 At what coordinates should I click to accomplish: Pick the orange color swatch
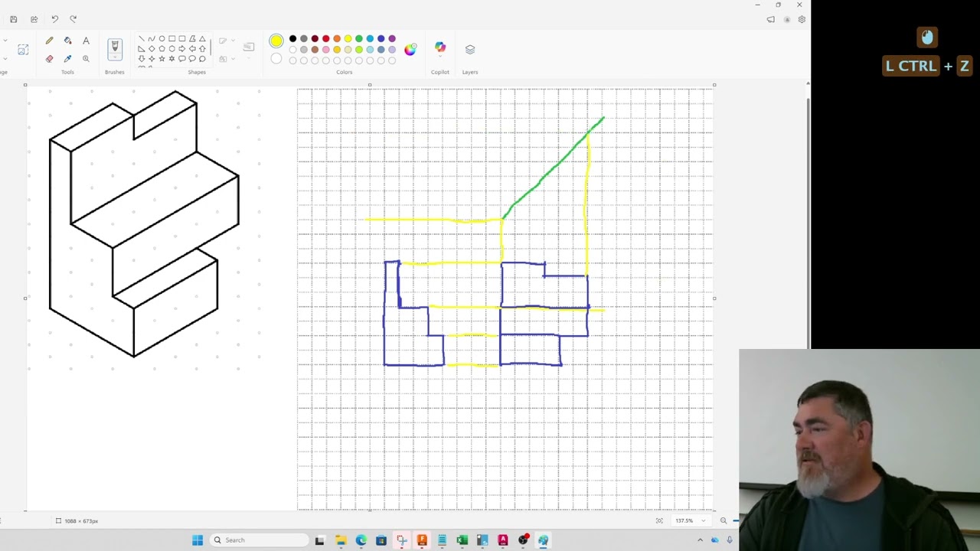click(x=337, y=38)
